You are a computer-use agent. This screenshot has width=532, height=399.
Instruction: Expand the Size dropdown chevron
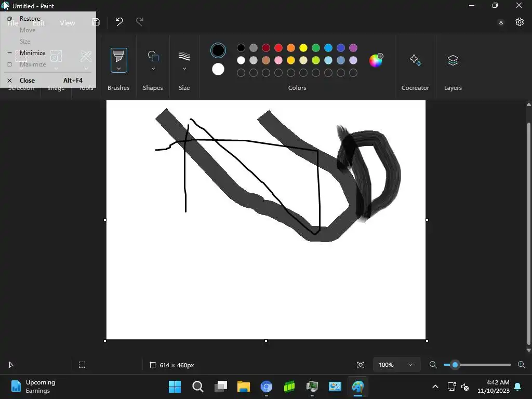point(184,69)
